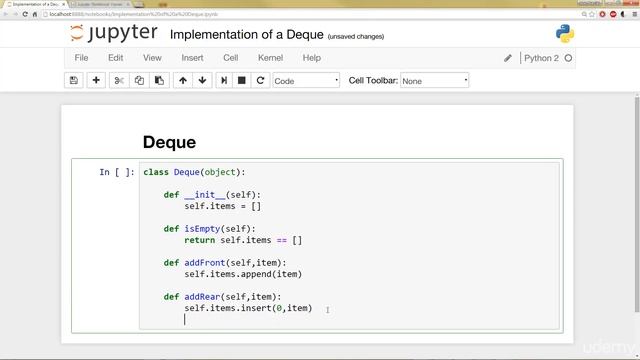
Task: Click the pencil edit mode indicator
Action: coord(508,58)
